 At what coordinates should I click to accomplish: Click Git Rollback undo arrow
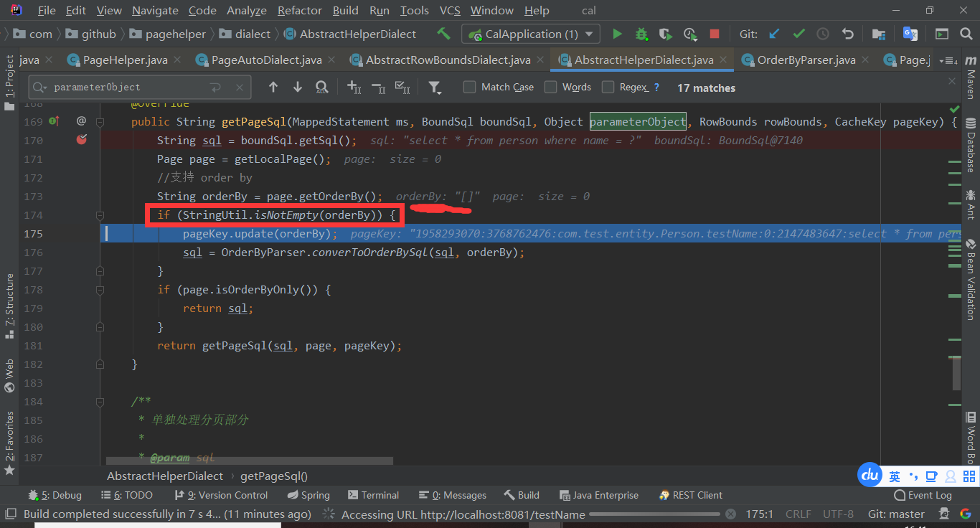pos(848,34)
